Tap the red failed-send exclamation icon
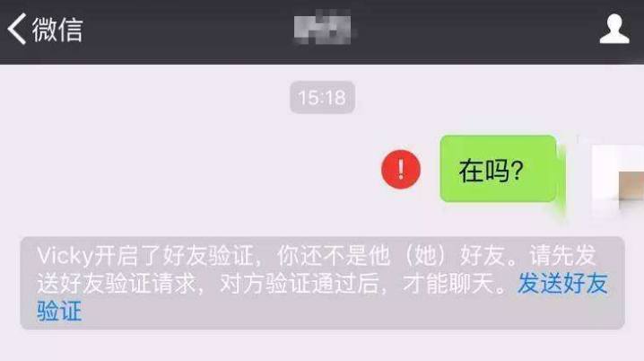 tap(401, 169)
